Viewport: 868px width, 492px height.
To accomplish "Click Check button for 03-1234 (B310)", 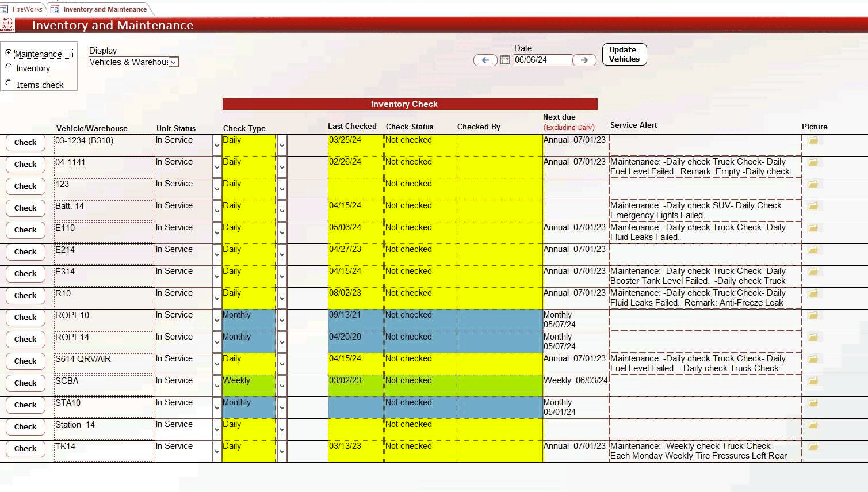I will 25,143.
